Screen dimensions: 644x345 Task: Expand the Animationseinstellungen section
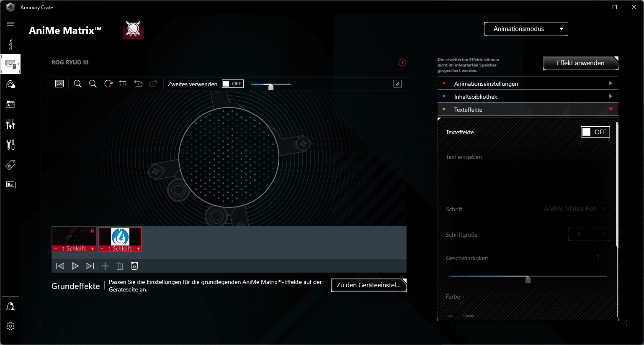point(528,84)
